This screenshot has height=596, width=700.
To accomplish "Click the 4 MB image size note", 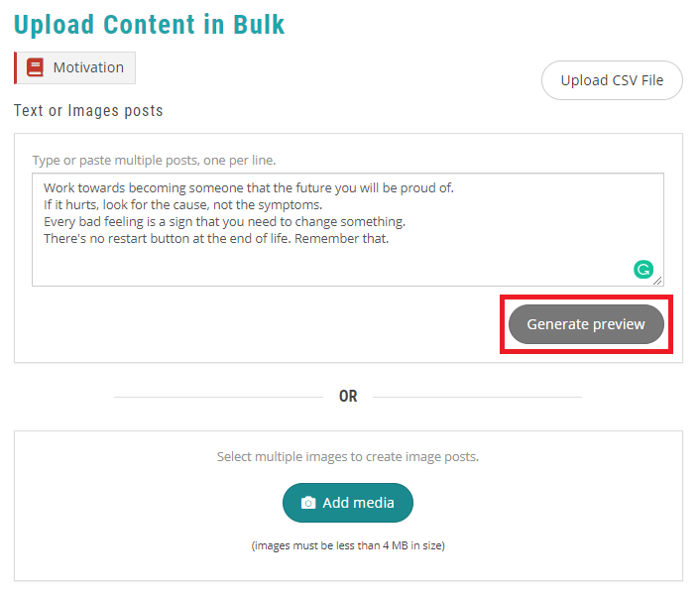I will [348, 545].
